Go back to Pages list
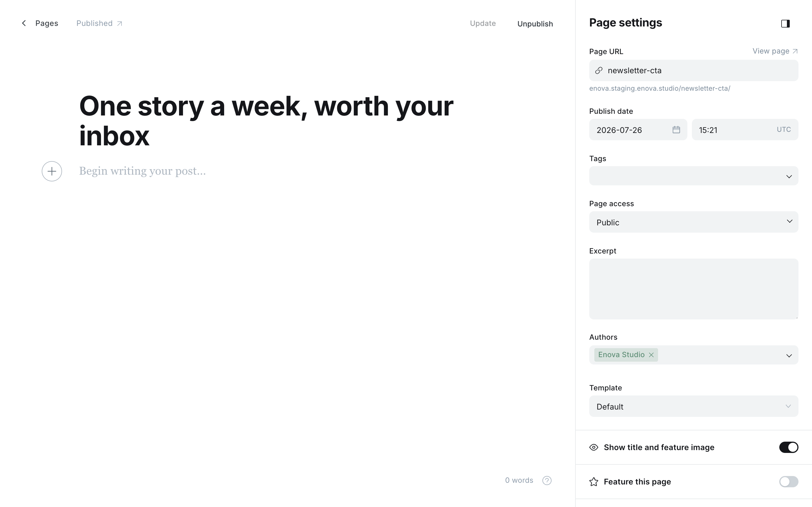Screen dimensions: 812x507 point(47,23)
